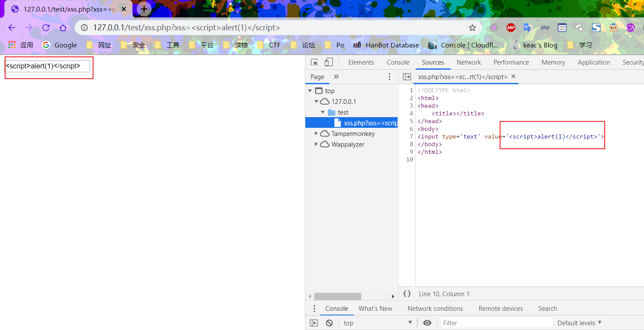
Task: Open the Network conditions drawer tab
Action: (435, 309)
